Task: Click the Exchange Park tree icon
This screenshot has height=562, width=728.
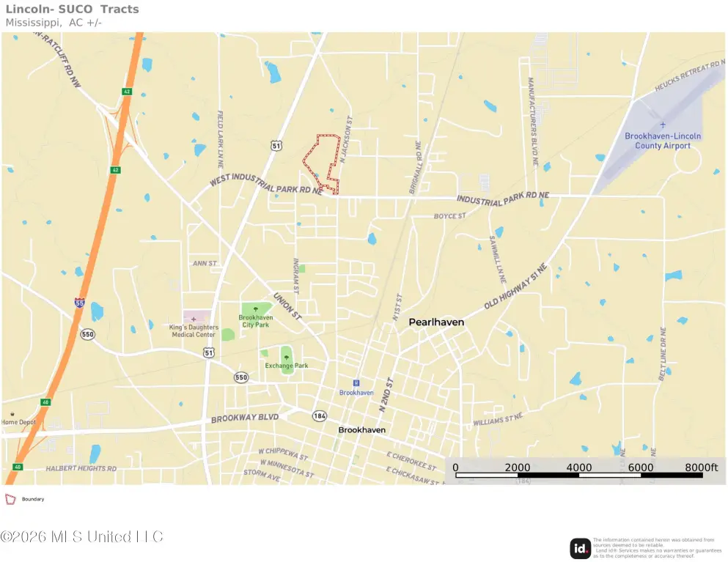Action: click(x=286, y=357)
